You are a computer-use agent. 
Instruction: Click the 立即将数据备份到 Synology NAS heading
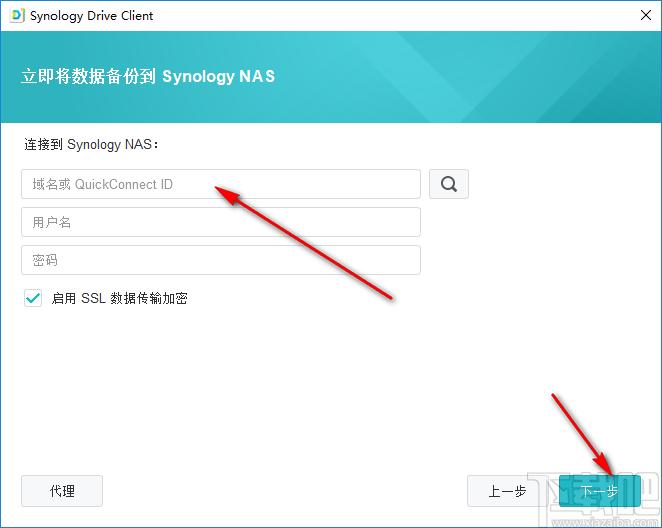point(148,76)
